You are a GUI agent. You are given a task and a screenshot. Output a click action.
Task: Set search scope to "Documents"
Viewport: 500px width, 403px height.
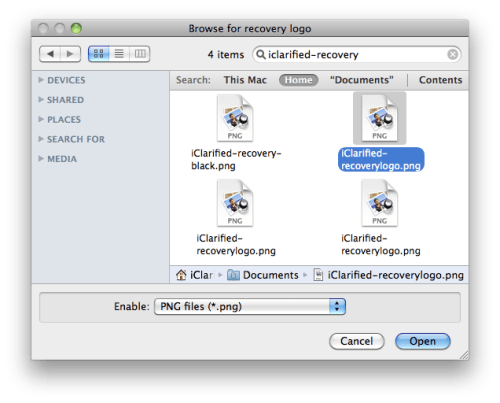(362, 80)
